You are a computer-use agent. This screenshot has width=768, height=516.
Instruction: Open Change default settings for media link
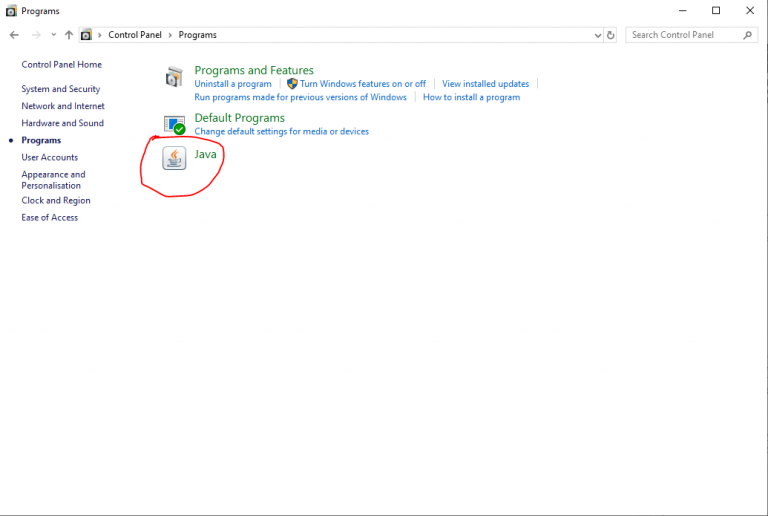coord(281,131)
